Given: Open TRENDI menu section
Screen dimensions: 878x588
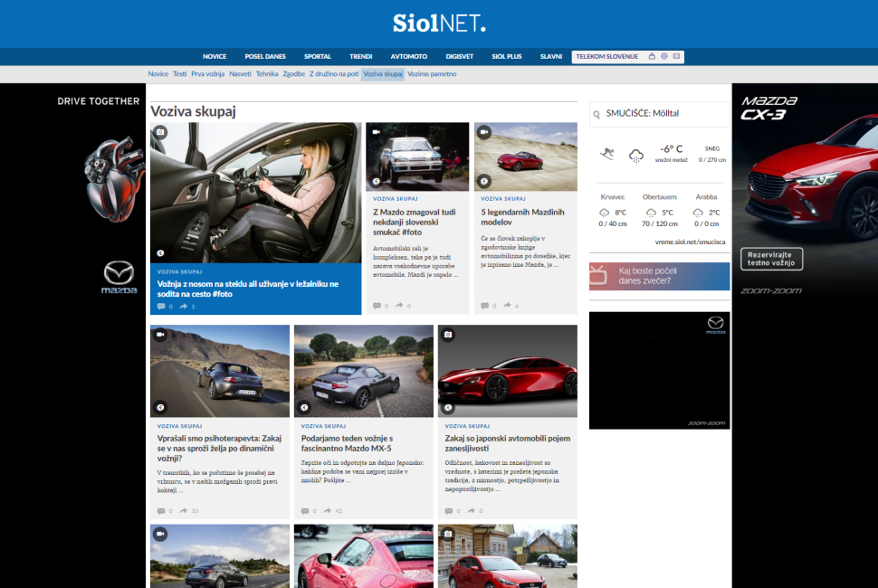Looking at the screenshot, I should 360,56.
